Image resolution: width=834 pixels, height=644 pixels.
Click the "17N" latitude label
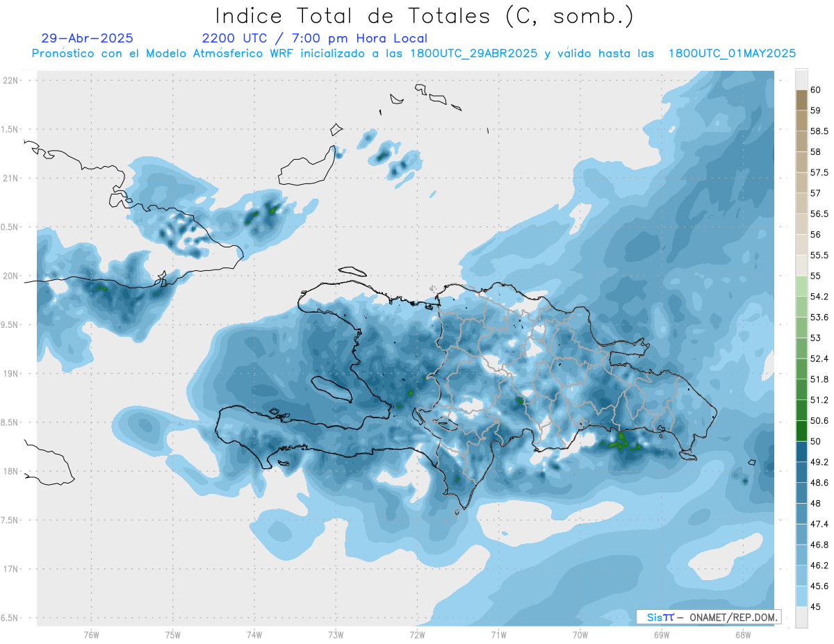pos(10,569)
